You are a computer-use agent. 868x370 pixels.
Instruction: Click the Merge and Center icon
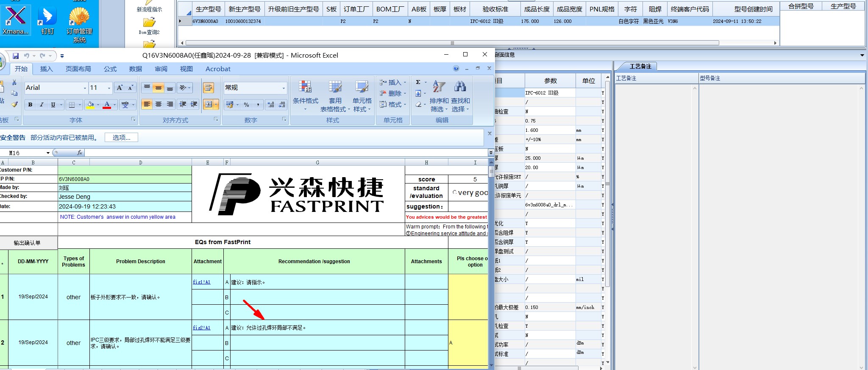pyautogui.click(x=209, y=104)
